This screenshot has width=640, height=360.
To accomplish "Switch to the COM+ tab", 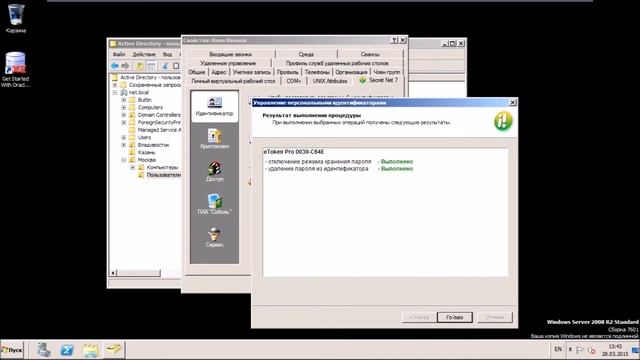I will pos(294,81).
